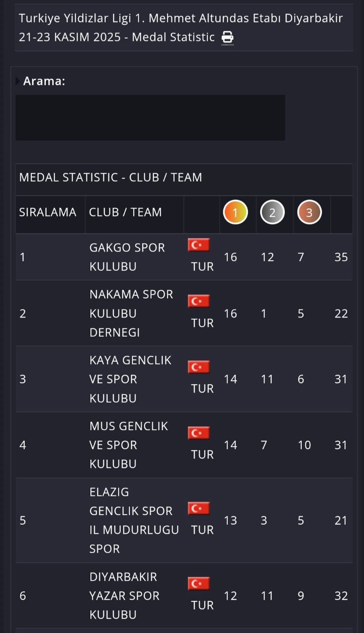Click the gold medal column icon
The image size is (364, 633).
[x=235, y=212]
